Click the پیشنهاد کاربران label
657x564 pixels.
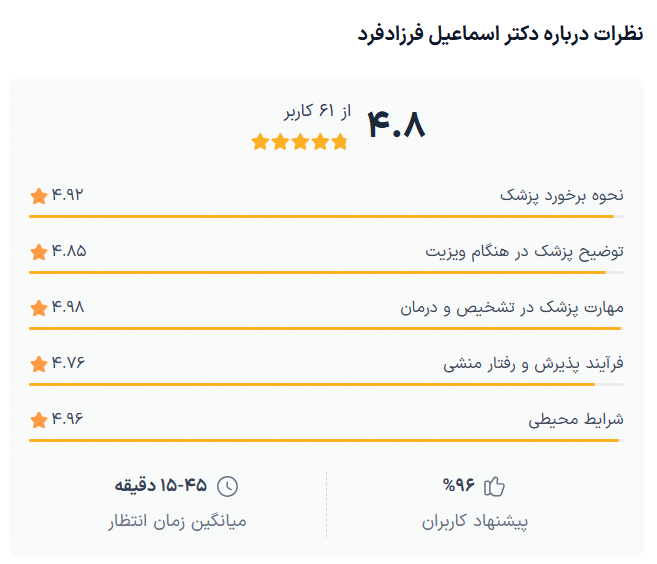click(x=474, y=522)
